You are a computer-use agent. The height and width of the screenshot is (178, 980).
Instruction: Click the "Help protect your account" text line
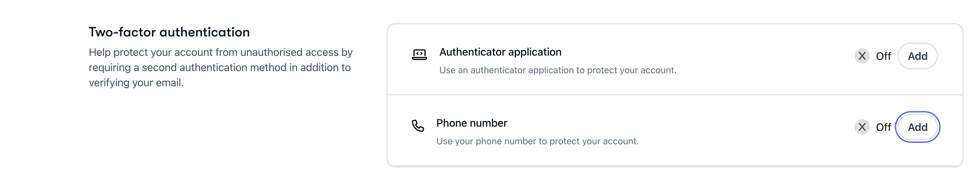pos(220,52)
